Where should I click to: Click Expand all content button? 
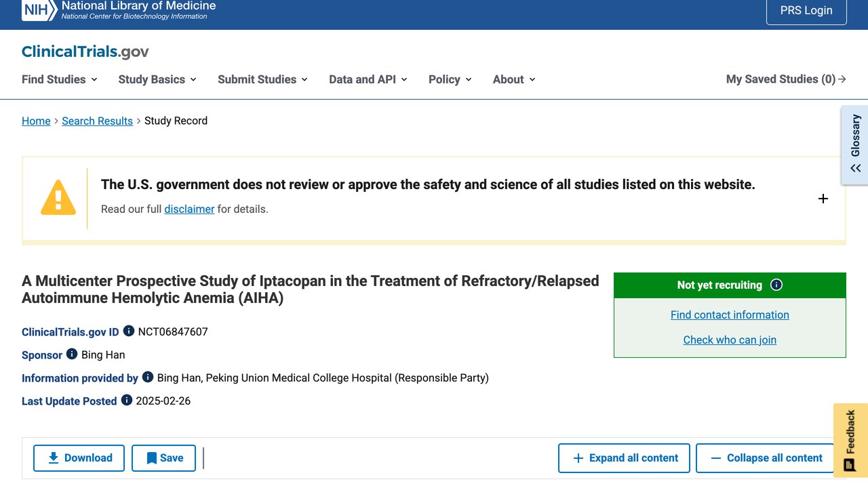pos(624,458)
